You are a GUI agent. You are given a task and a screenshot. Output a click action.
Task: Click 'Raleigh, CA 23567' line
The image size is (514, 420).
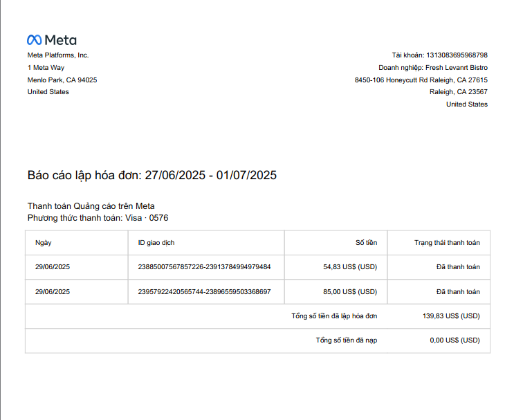coord(459,92)
